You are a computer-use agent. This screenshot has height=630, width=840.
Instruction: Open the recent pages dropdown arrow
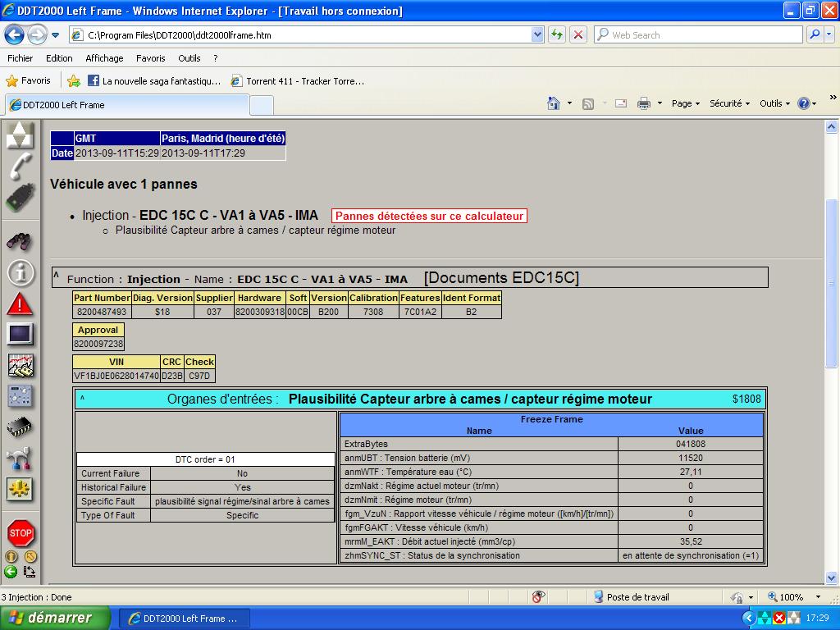(55, 35)
